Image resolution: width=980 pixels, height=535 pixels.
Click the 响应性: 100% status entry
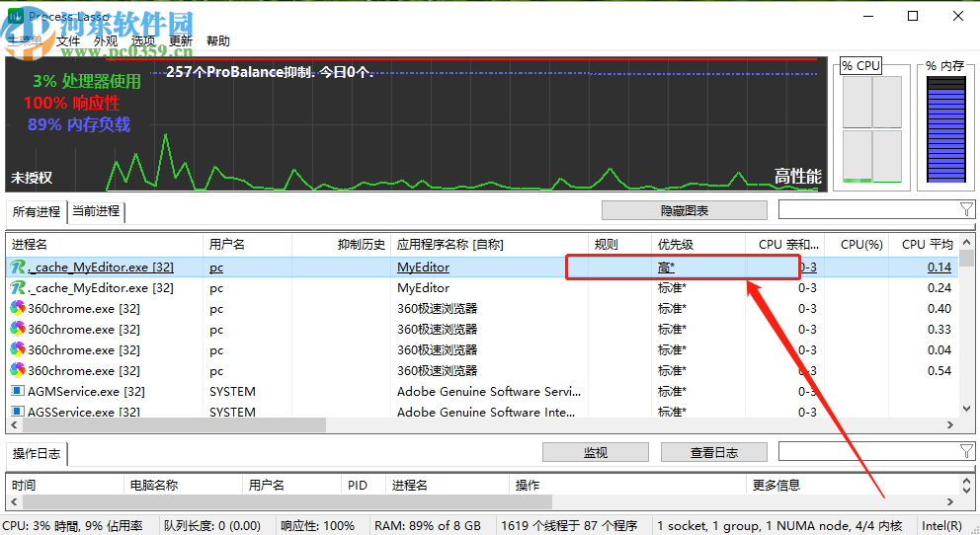317,526
